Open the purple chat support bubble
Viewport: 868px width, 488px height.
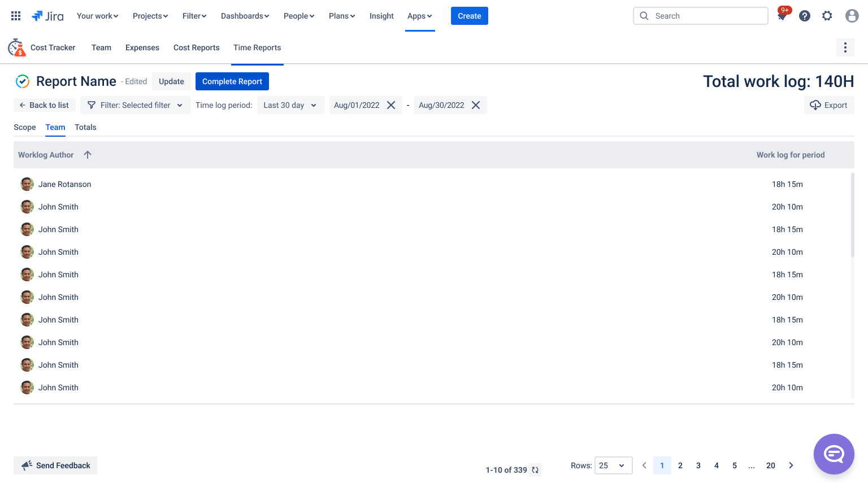click(x=834, y=454)
